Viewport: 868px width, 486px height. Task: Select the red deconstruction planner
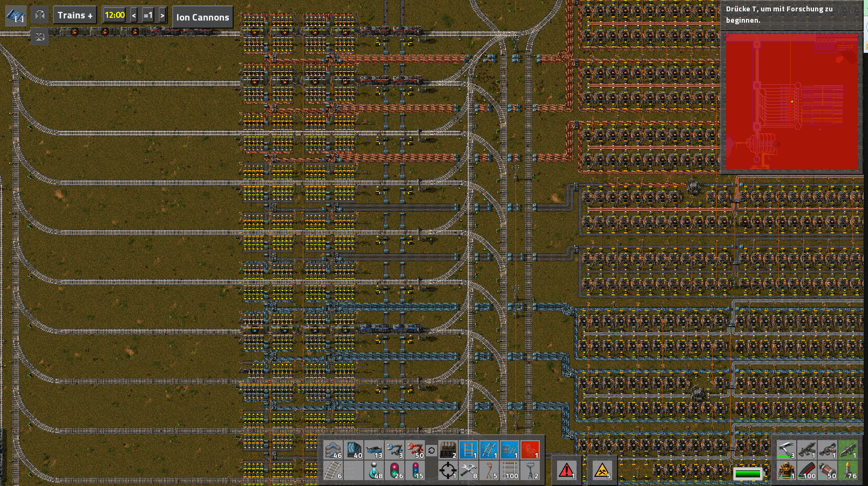click(x=530, y=450)
